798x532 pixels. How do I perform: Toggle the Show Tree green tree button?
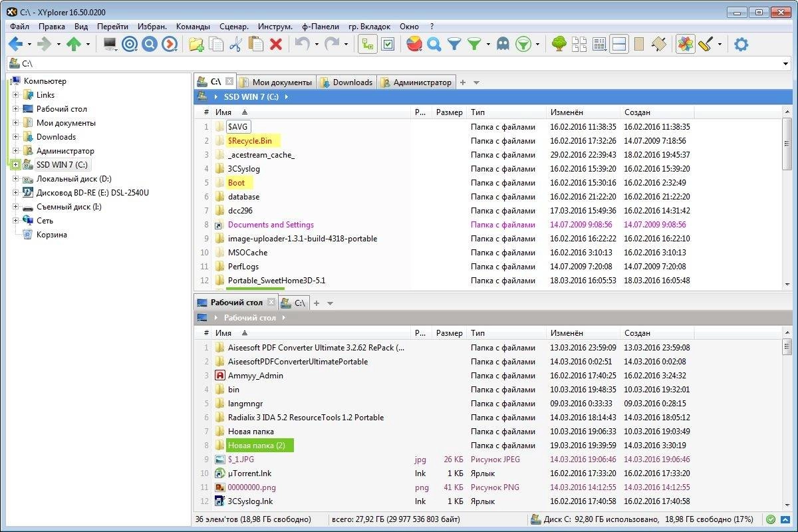pyautogui.click(x=559, y=45)
